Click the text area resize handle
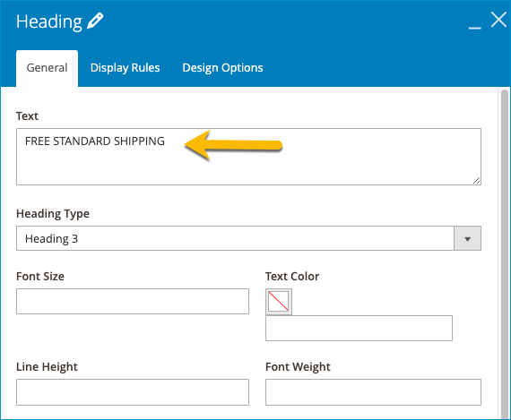511x420 pixels. [476, 180]
